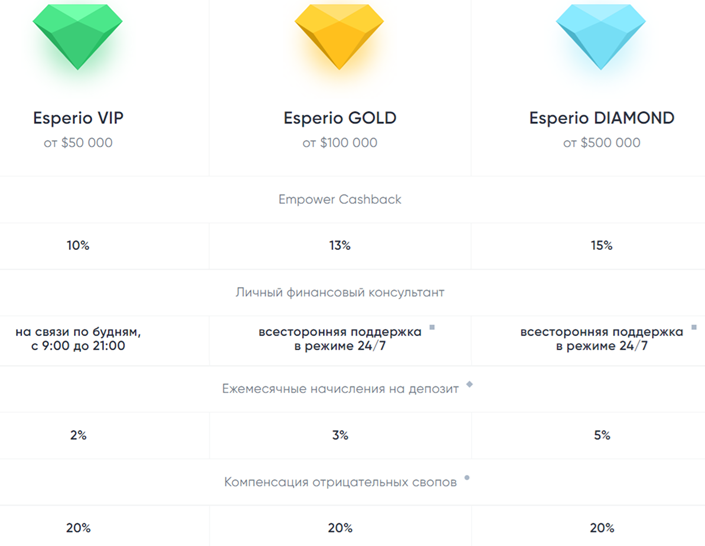The height and width of the screenshot is (546, 705).
Task: Click the green Esperio VIP diamond icon
Action: [x=77, y=37]
